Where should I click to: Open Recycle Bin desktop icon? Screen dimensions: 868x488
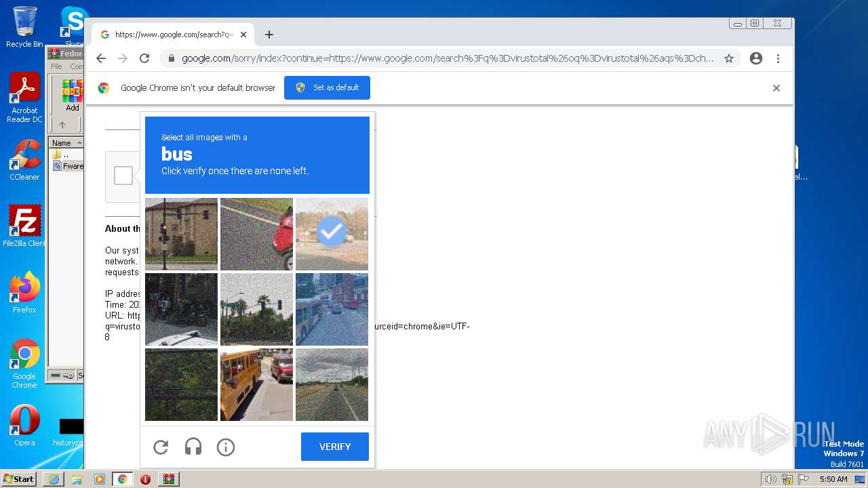point(24,27)
